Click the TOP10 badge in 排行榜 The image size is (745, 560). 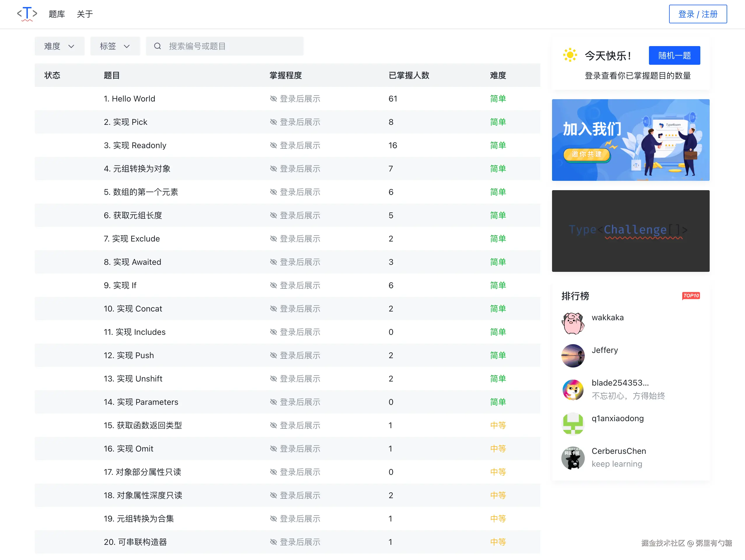(x=691, y=295)
